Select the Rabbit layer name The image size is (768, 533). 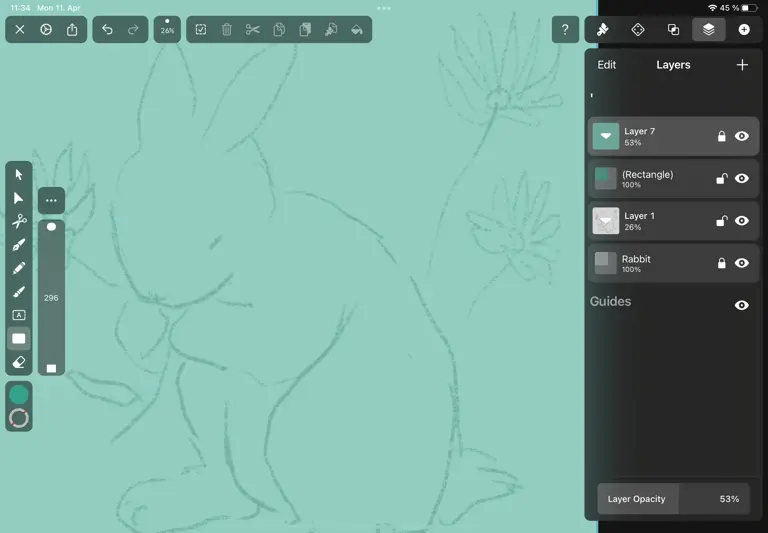pyautogui.click(x=636, y=259)
